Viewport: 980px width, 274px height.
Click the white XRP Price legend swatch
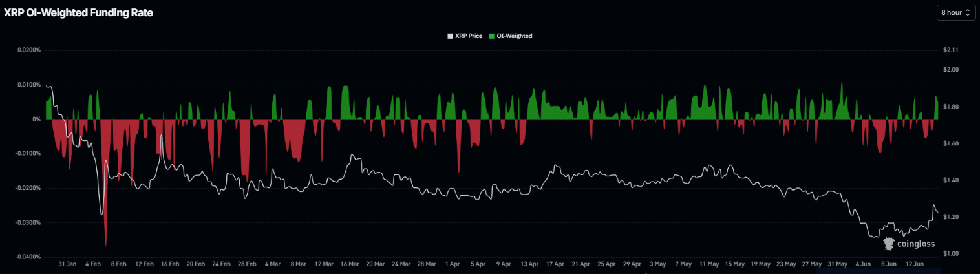point(450,36)
